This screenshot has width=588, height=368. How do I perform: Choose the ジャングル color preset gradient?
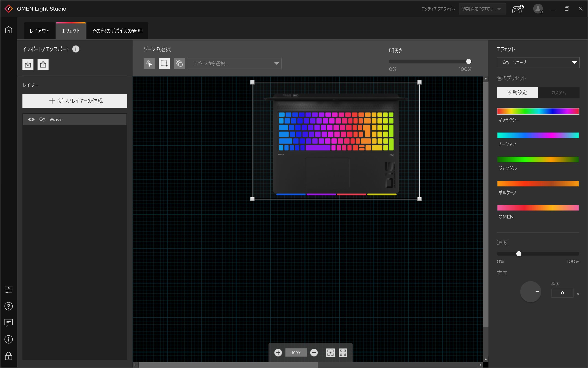(x=538, y=159)
